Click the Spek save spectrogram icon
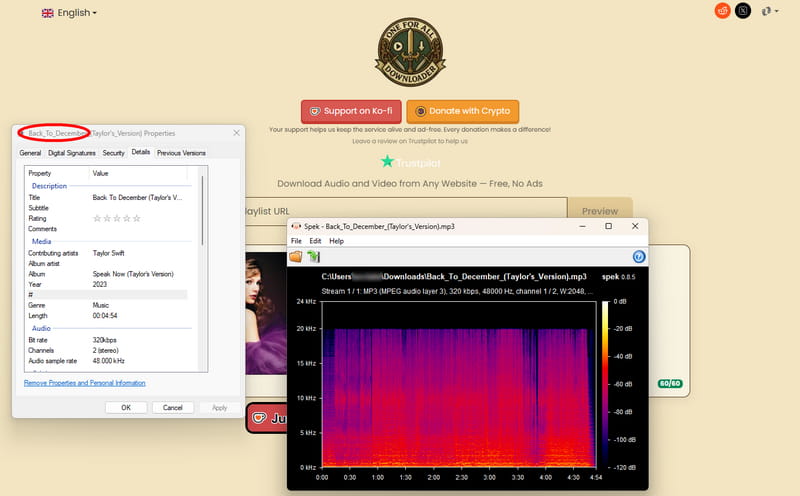800x496 pixels. coord(313,256)
